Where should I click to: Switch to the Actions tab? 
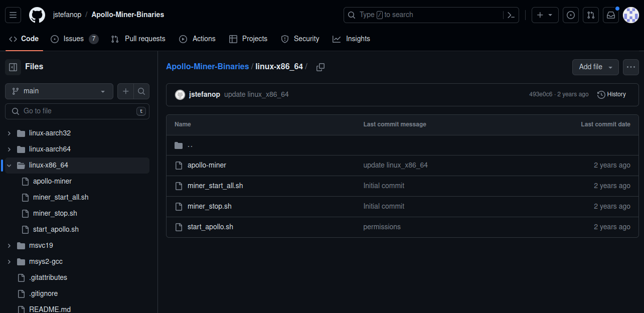(x=198, y=39)
